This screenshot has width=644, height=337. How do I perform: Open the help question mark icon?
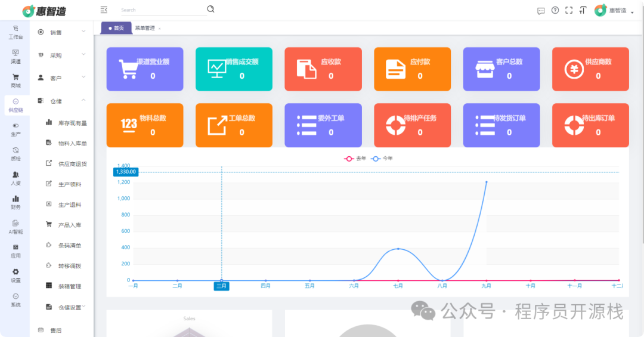(555, 10)
